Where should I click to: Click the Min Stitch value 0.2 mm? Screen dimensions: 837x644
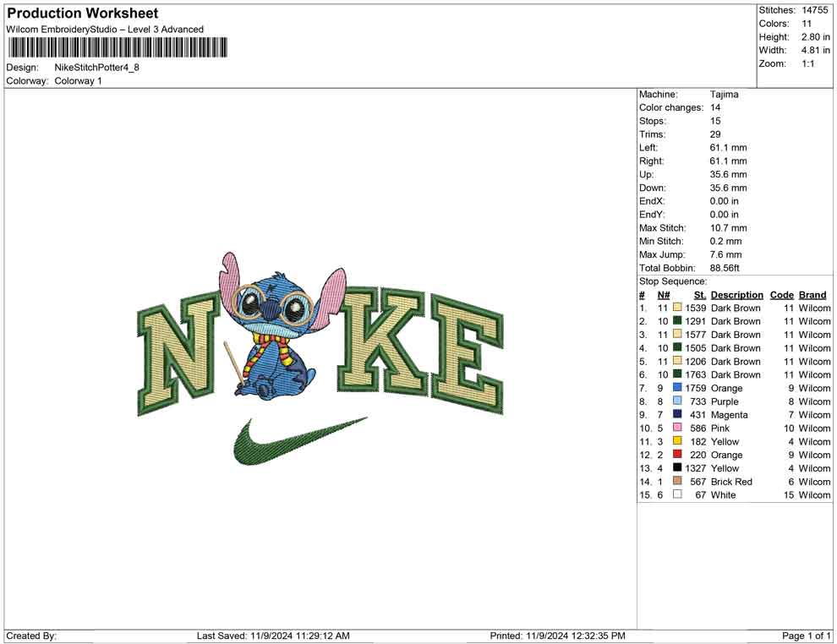point(726,241)
